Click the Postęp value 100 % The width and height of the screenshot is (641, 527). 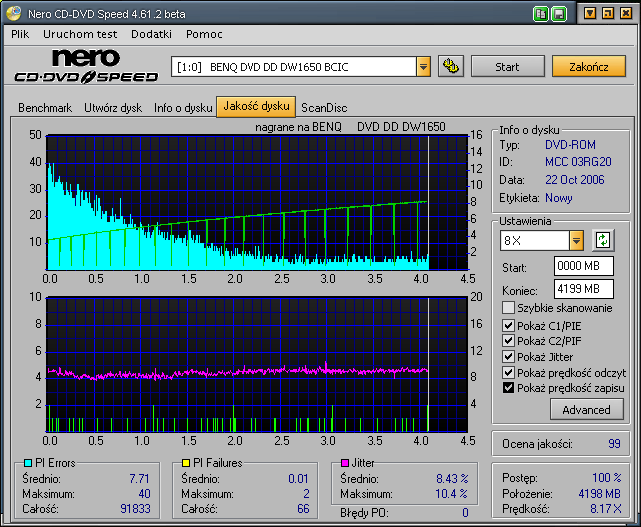(607, 478)
